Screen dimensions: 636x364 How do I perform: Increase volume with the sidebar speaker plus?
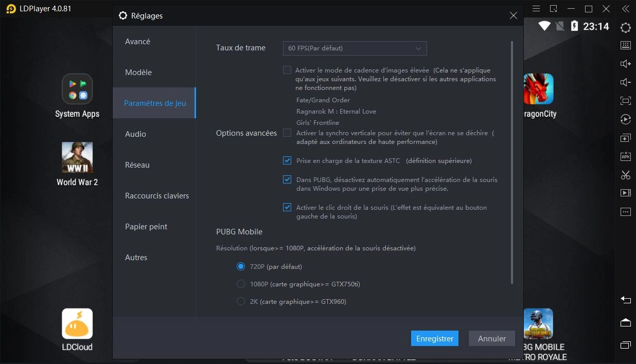(x=625, y=64)
